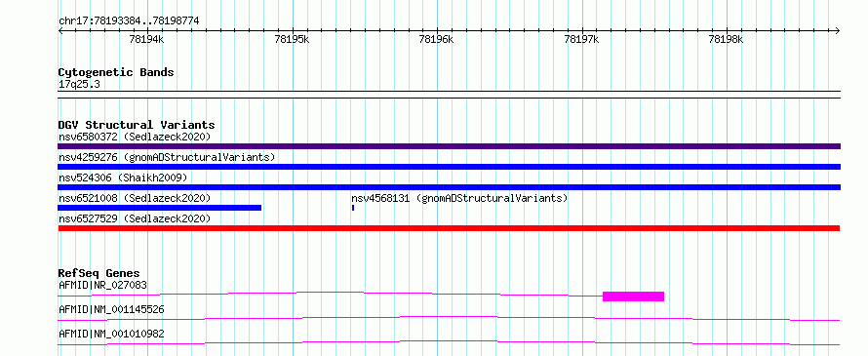868x356 pixels.
Task: Click the AFMID|NR_027083 transcript label
Action: click(x=102, y=285)
